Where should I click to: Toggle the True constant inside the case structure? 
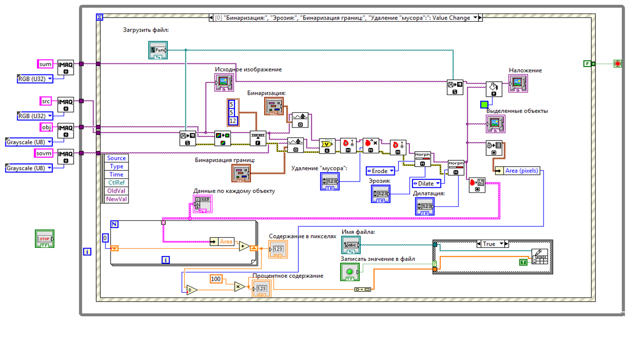pos(523,262)
